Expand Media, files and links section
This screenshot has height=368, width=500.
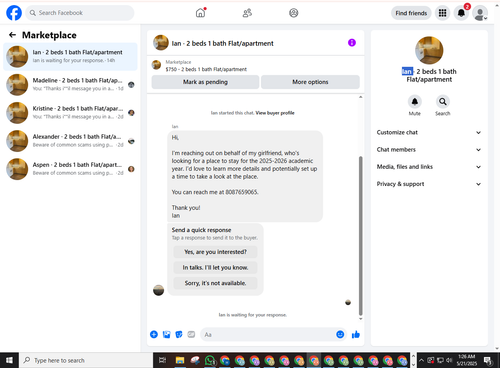coord(429,167)
